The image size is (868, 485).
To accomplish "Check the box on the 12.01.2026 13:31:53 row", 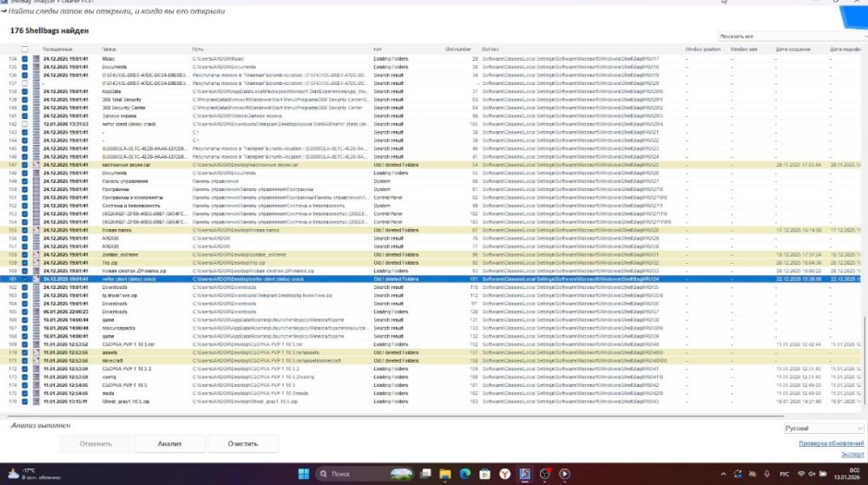I will click(25, 124).
